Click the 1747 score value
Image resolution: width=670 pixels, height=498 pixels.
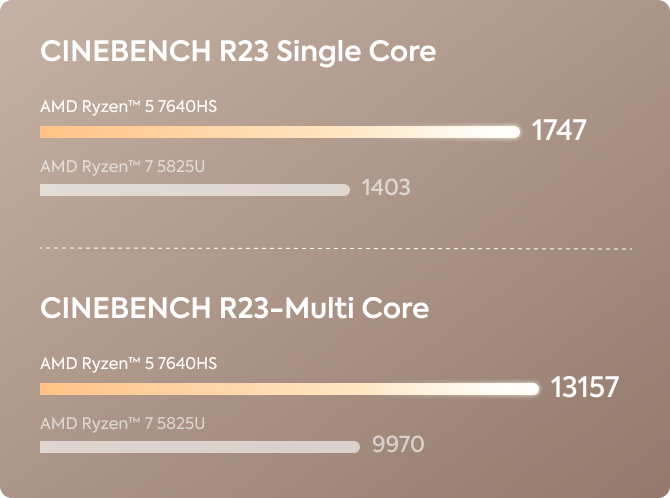tap(558, 130)
